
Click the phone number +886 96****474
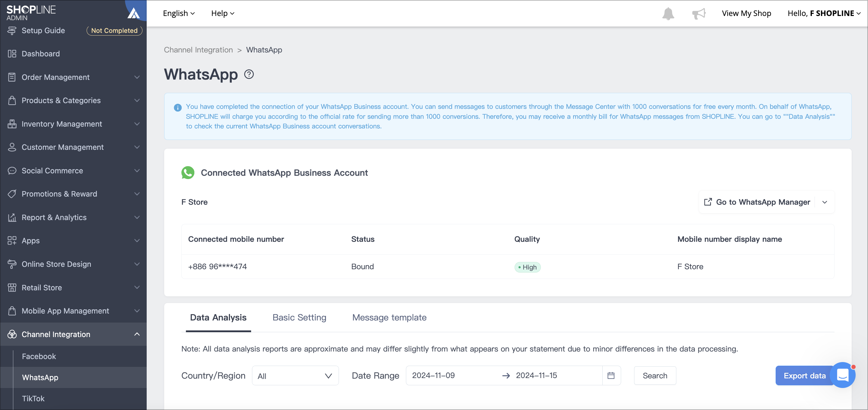tap(217, 266)
